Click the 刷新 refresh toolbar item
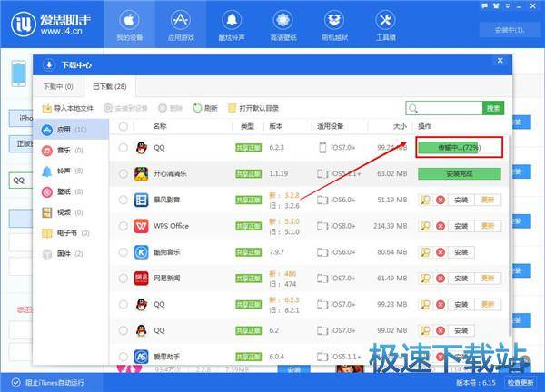The width and height of the screenshot is (545, 392). pyautogui.click(x=205, y=108)
